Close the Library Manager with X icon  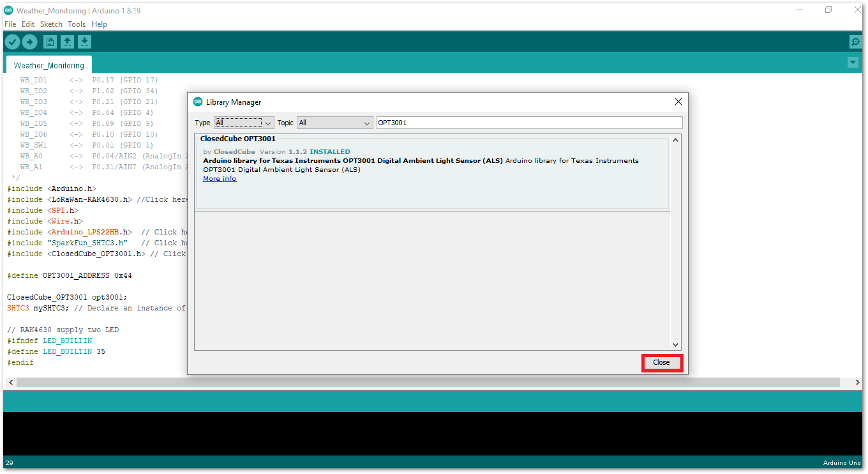pos(678,102)
